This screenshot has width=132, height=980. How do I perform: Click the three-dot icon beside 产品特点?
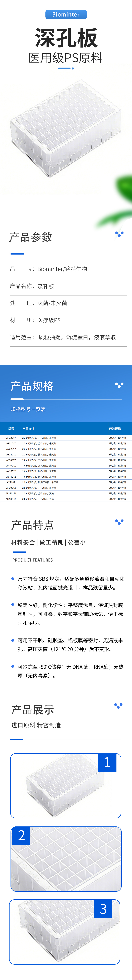[x=119, y=522]
